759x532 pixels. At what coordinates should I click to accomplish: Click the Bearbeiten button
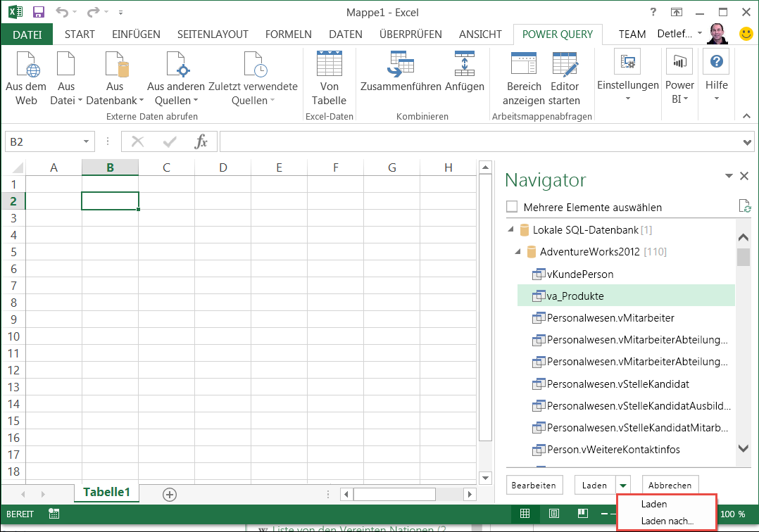tap(534, 485)
